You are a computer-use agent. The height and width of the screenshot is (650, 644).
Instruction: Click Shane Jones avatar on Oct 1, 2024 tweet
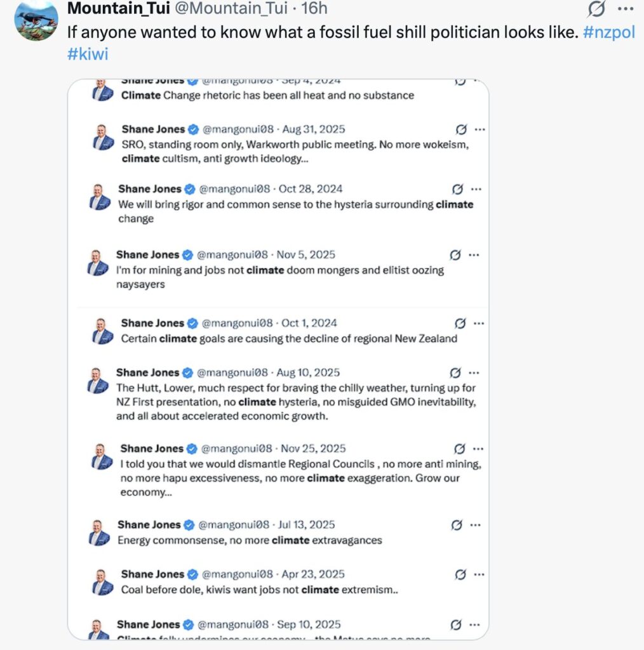[x=101, y=330]
